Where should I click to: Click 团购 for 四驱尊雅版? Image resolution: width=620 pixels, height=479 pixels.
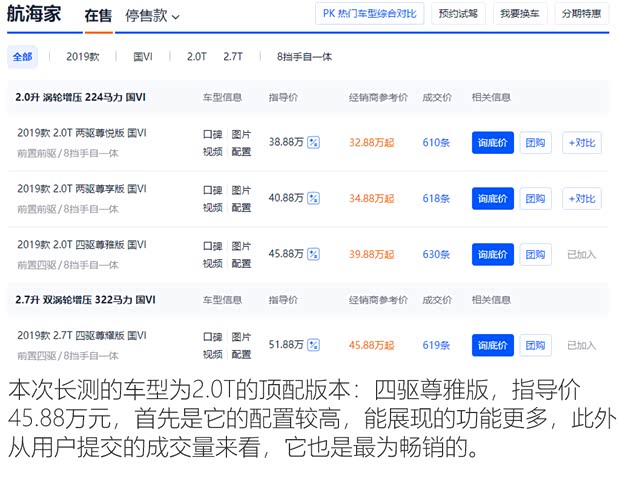coord(535,254)
